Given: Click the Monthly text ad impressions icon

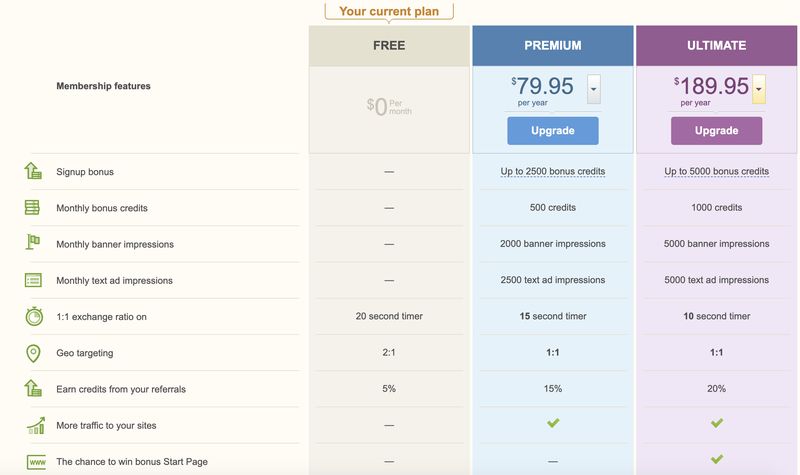Looking at the screenshot, I should coord(33,280).
